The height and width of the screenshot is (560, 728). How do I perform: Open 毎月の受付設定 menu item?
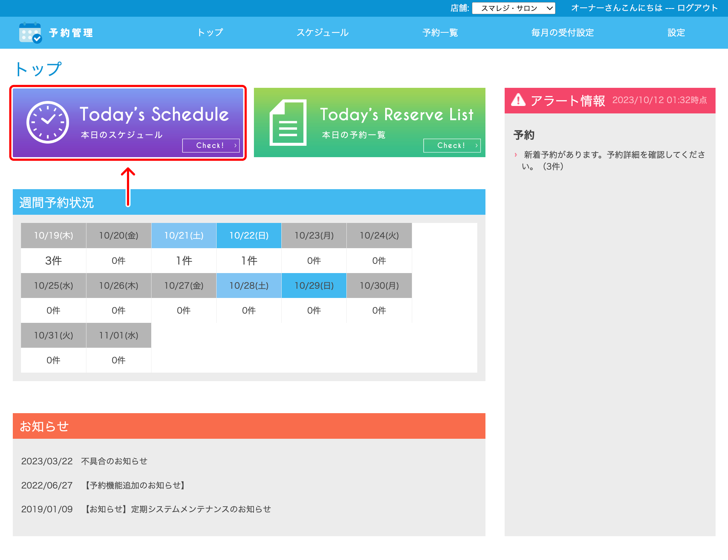(562, 33)
